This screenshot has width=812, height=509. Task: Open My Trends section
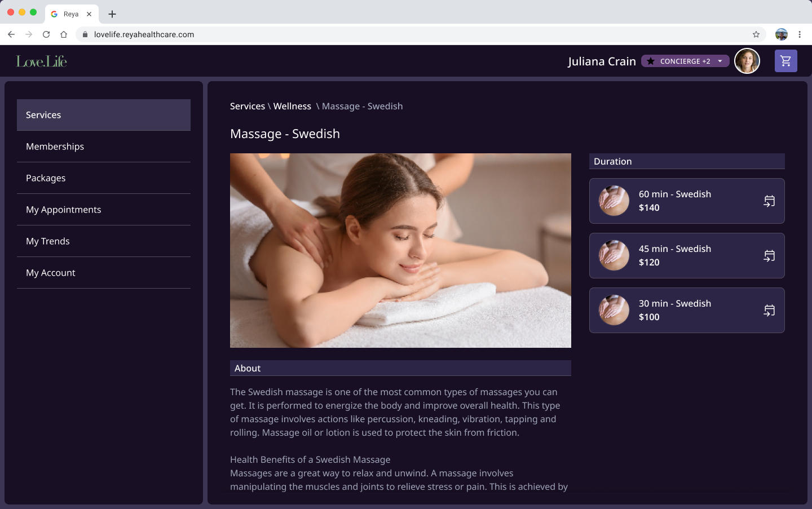[x=48, y=241]
